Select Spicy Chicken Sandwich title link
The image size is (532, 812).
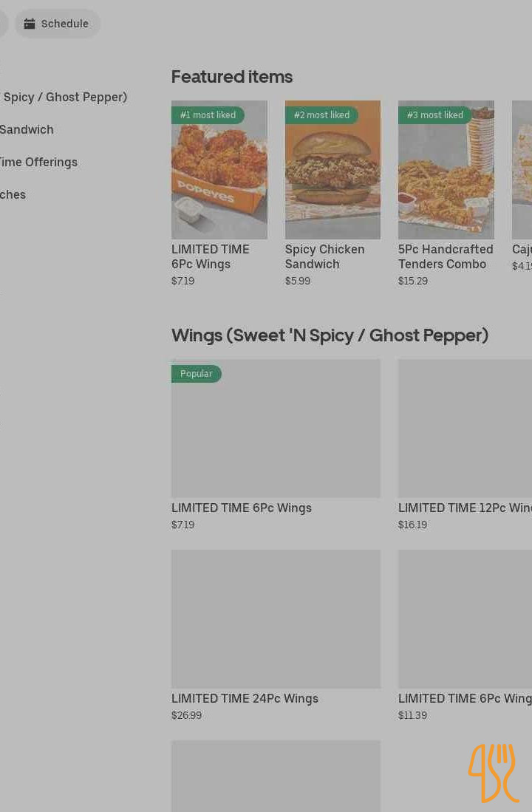tap(324, 256)
